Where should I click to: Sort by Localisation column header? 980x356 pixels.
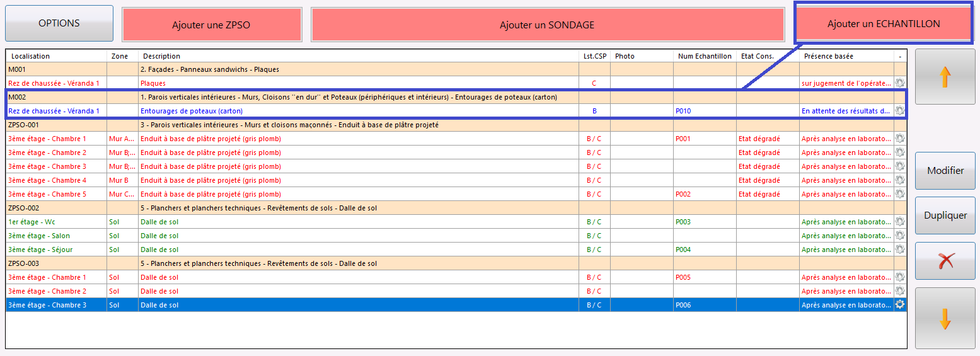pos(56,56)
